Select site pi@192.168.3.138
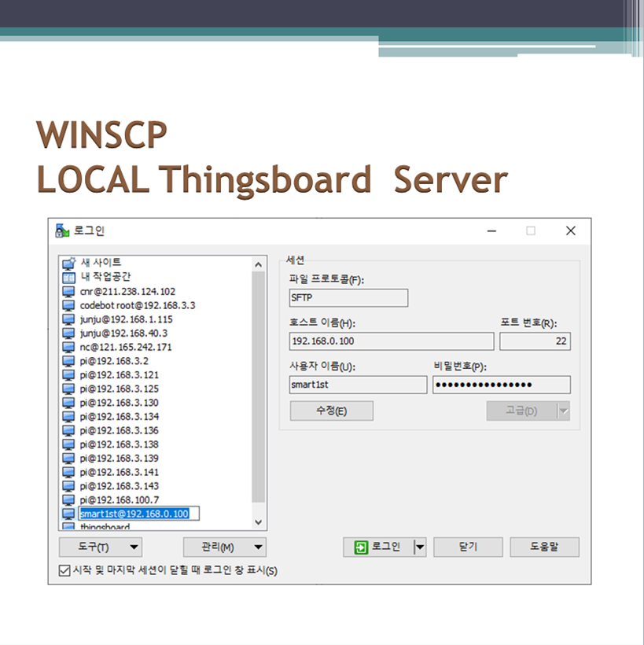The width and height of the screenshot is (644, 645). pyautogui.click(x=119, y=444)
